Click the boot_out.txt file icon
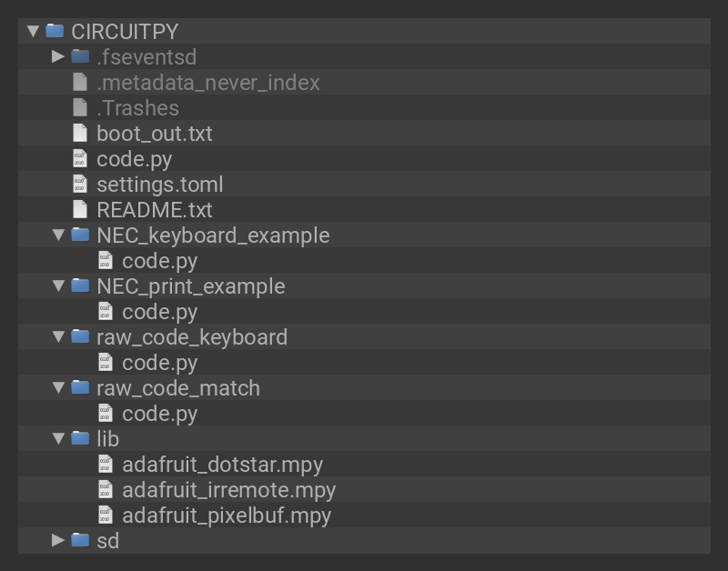 click(80, 133)
